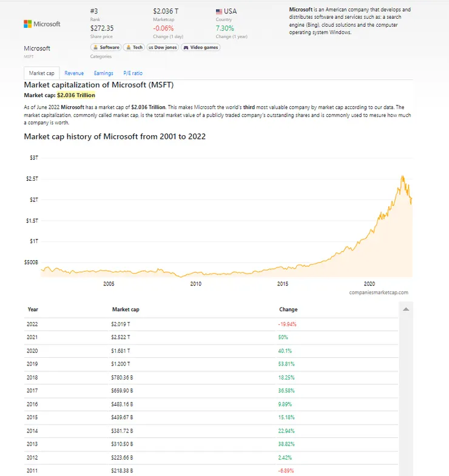
Task: Click the chart peak near $2.5T
Action: pyautogui.click(x=402, y=176)
